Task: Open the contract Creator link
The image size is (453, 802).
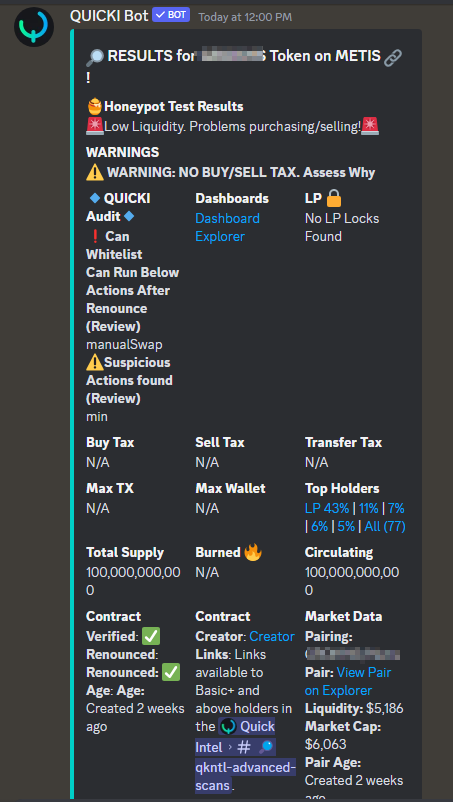Action: [x=272, y=636]
